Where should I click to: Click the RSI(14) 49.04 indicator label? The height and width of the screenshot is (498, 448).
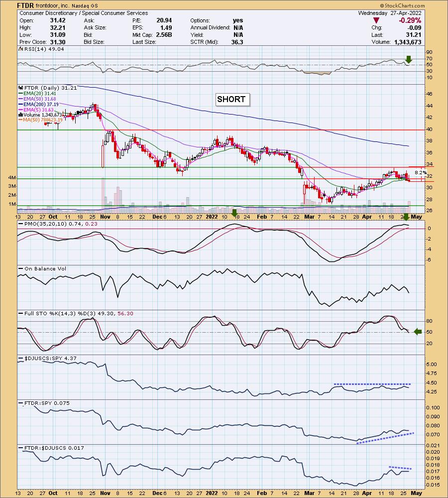[x=44, y=49]
